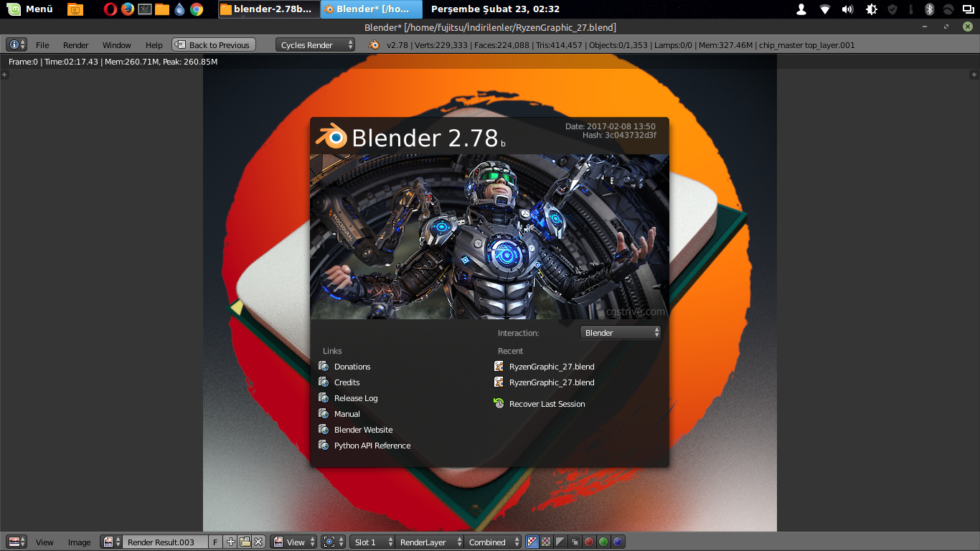Click the Recover Last Session icon

499,403
